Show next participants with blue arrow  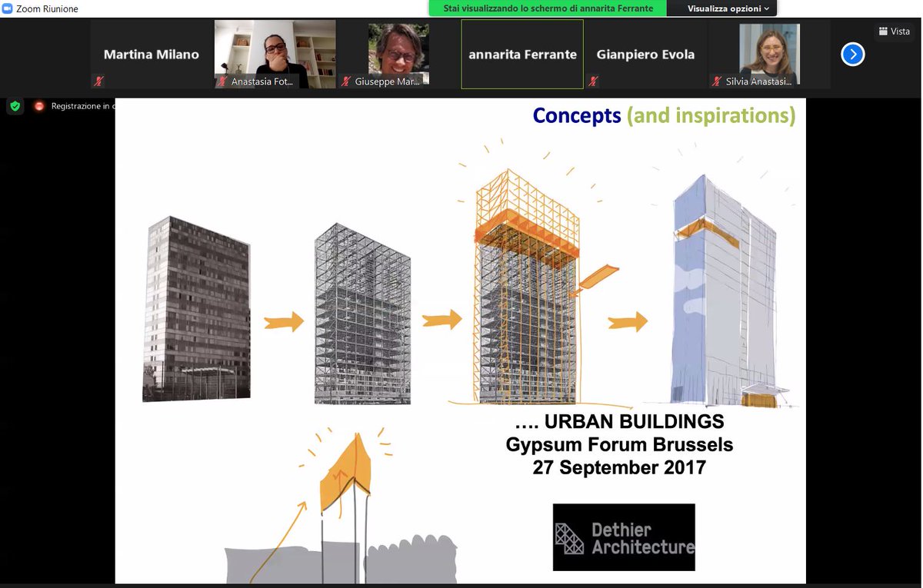click(x=853, y=54)
